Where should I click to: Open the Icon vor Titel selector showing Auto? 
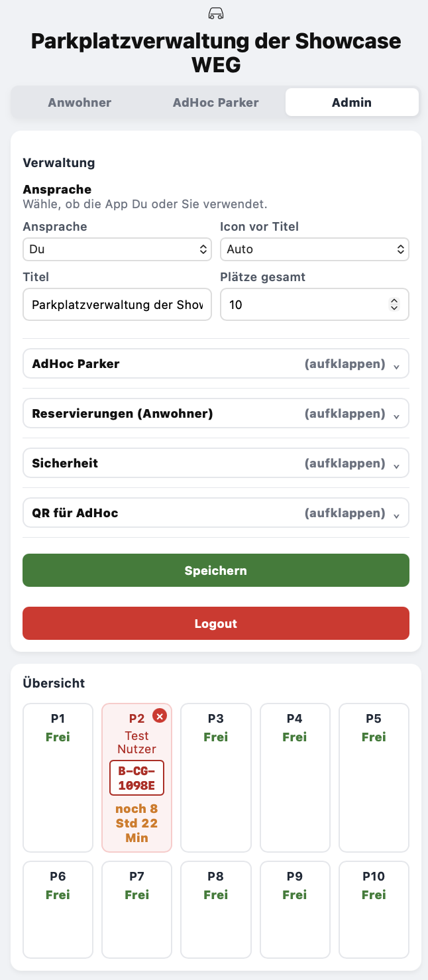tap(314, 249)
